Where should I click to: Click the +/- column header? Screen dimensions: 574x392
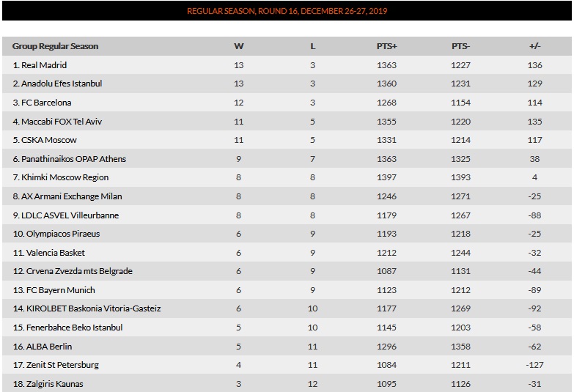click(535, 46)
